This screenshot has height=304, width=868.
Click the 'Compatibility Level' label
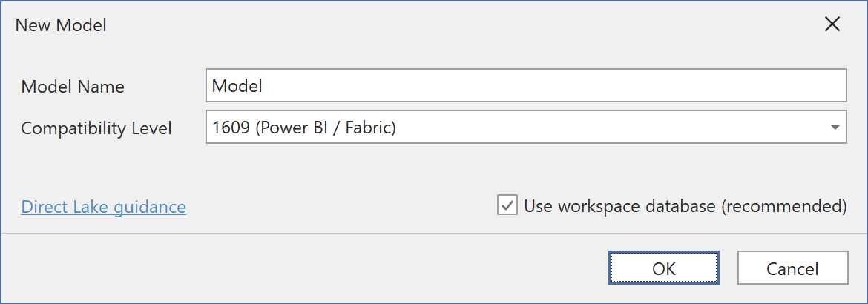pos(96,128)
